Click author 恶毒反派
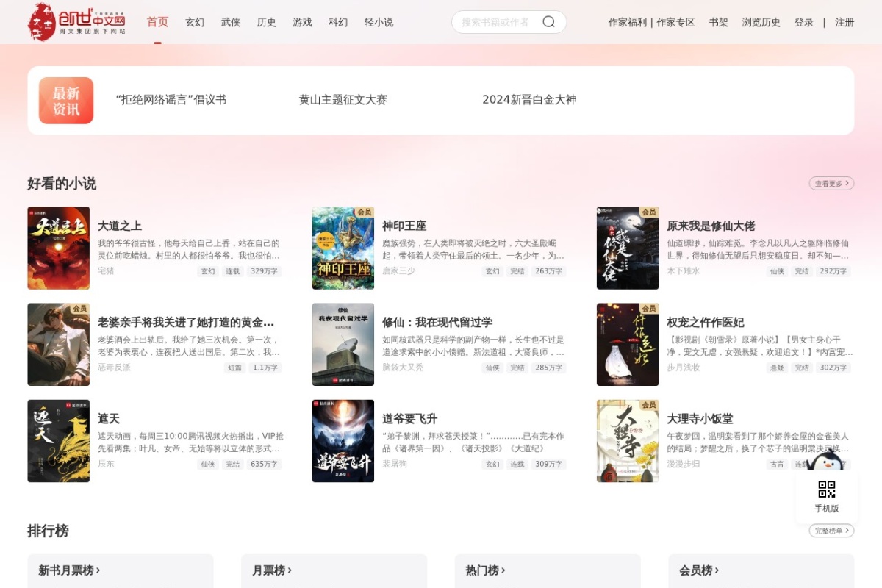Image resolution: width=882 pixels, height=588 pixels. click(x=114, y=367)
